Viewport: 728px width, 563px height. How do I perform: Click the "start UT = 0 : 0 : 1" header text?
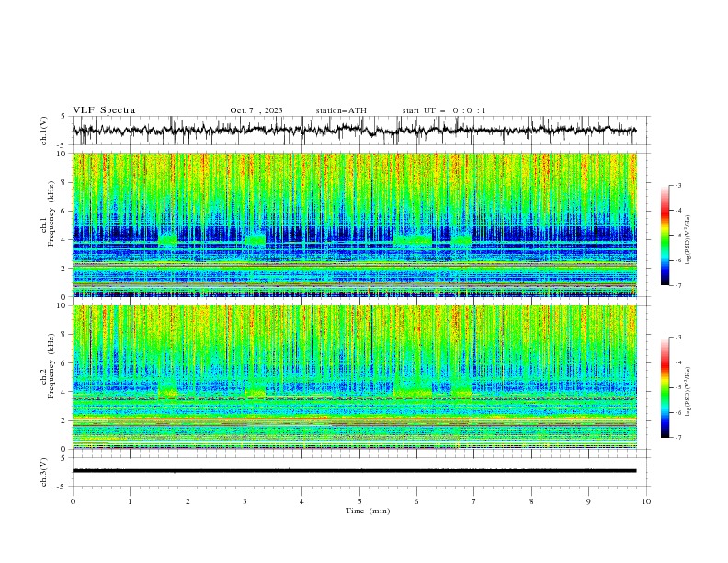pos(444,110)
